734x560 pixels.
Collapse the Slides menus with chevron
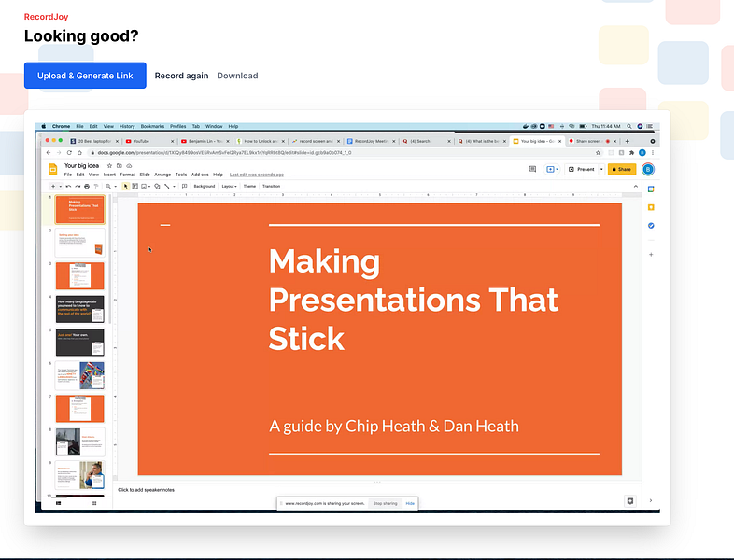point(636,186)
